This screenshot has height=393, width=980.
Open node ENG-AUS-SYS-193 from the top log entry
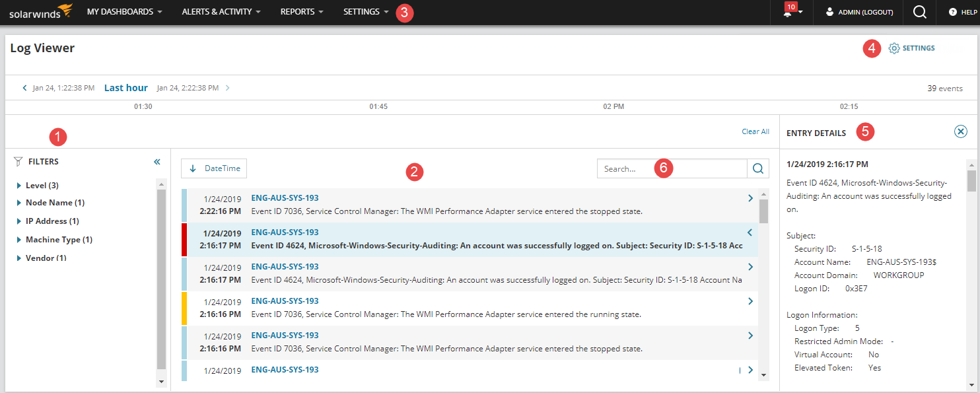click(285, 197)
